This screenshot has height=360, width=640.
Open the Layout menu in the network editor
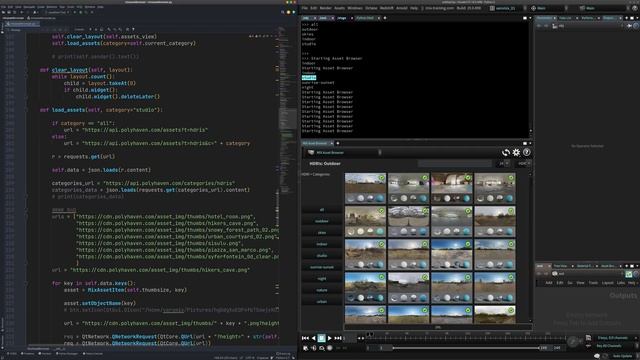(608, 283)
